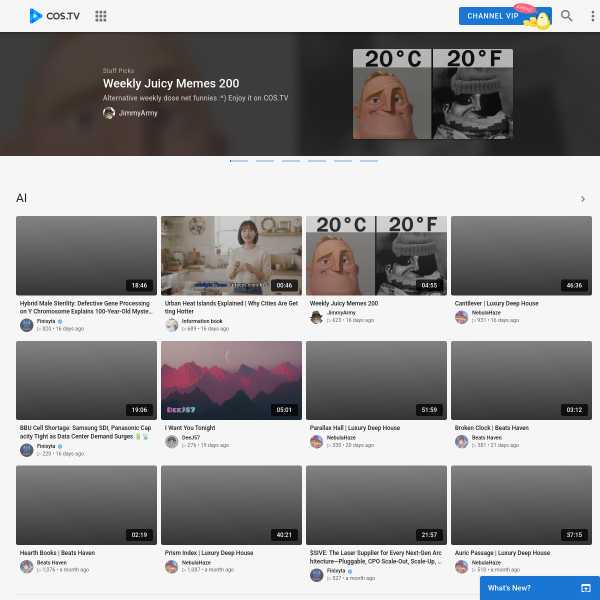Click the search magnifier icon
600x600 pixels.
pyautogui.click(x=566, y=16)
